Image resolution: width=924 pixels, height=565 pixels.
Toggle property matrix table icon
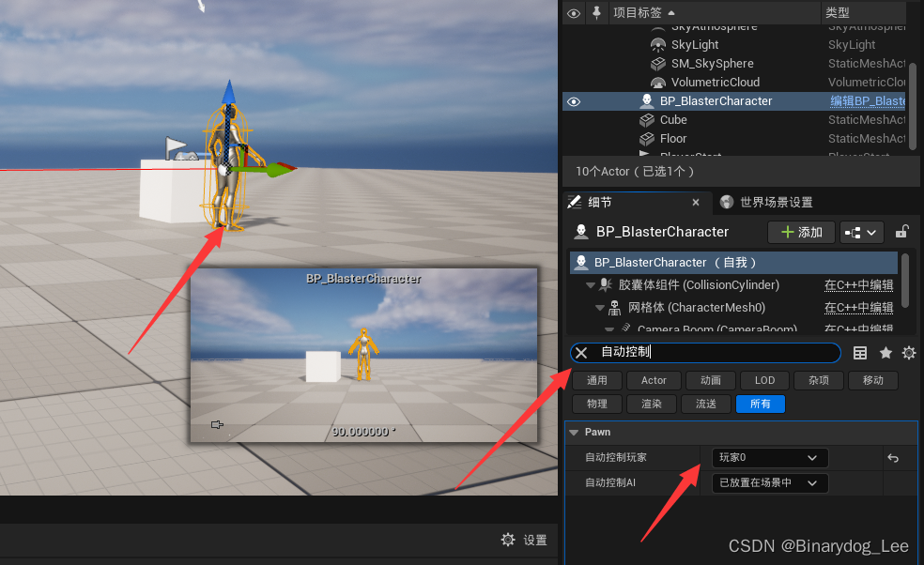tap(860, 353)
